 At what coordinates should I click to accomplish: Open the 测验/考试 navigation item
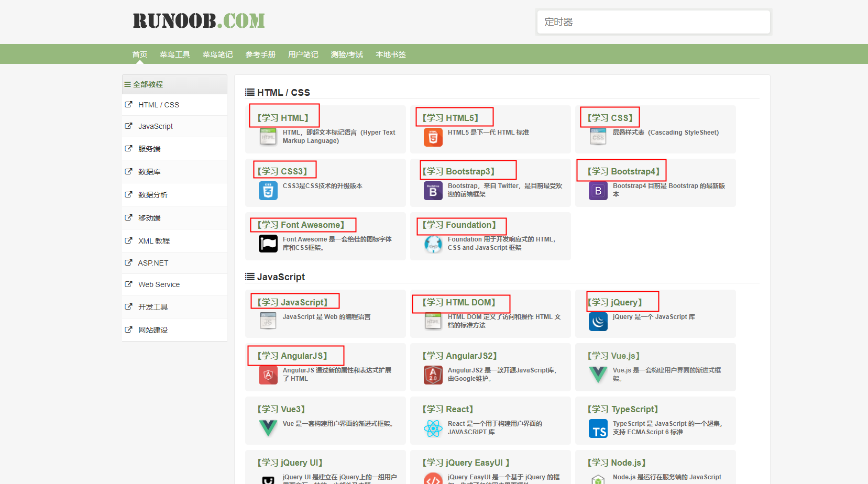pyautogui.click(x=347, y=54)
